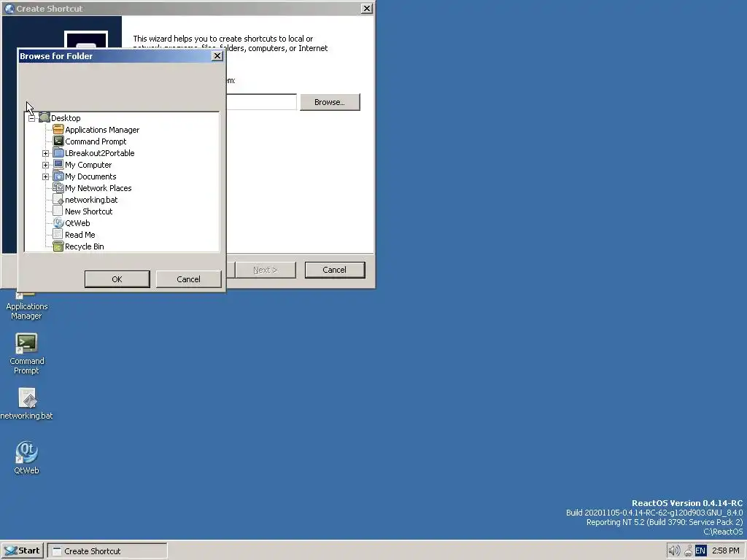
Task: Select Read Me label in the tree
Action: (x=80, y=235)
